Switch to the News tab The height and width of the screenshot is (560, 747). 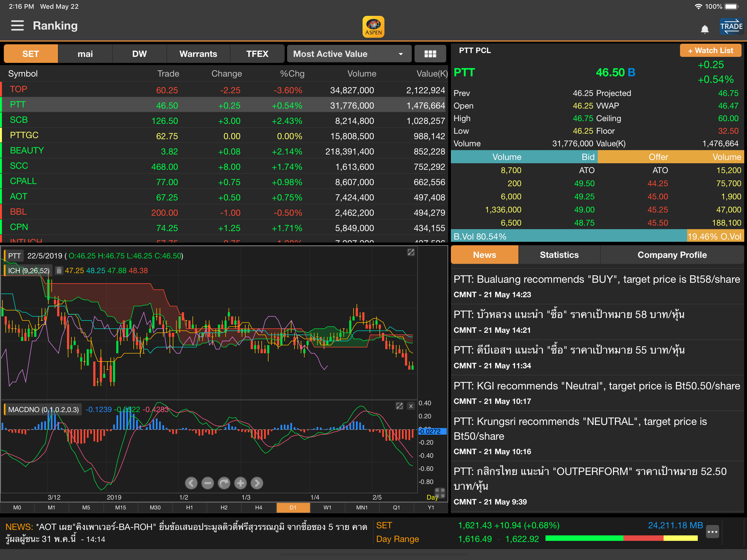coord(485,255)
